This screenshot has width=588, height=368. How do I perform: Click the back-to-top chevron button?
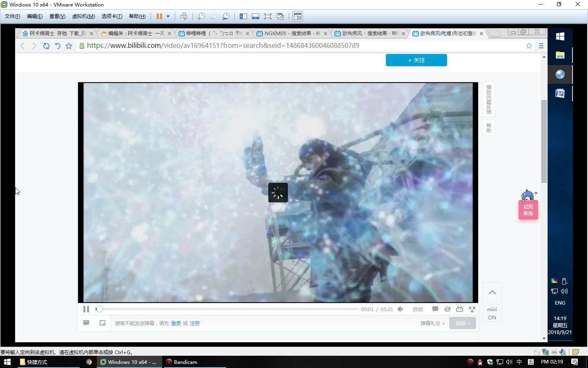[492, 292]
